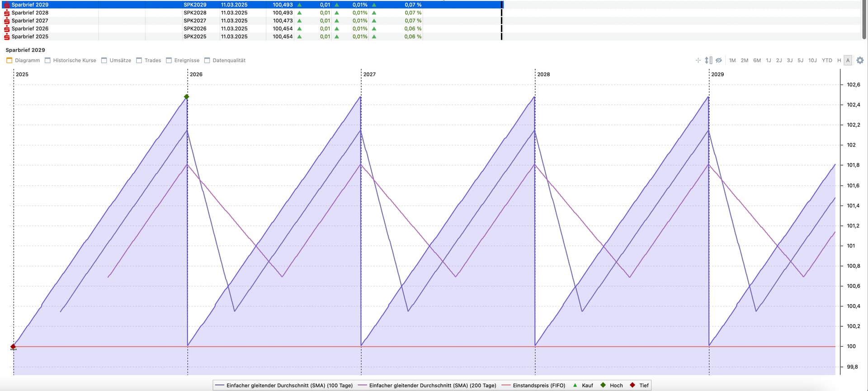Click the 99,8 value on the price axis
The height and width of the screenshot is (391, 868).
click(x=852, y=367)
